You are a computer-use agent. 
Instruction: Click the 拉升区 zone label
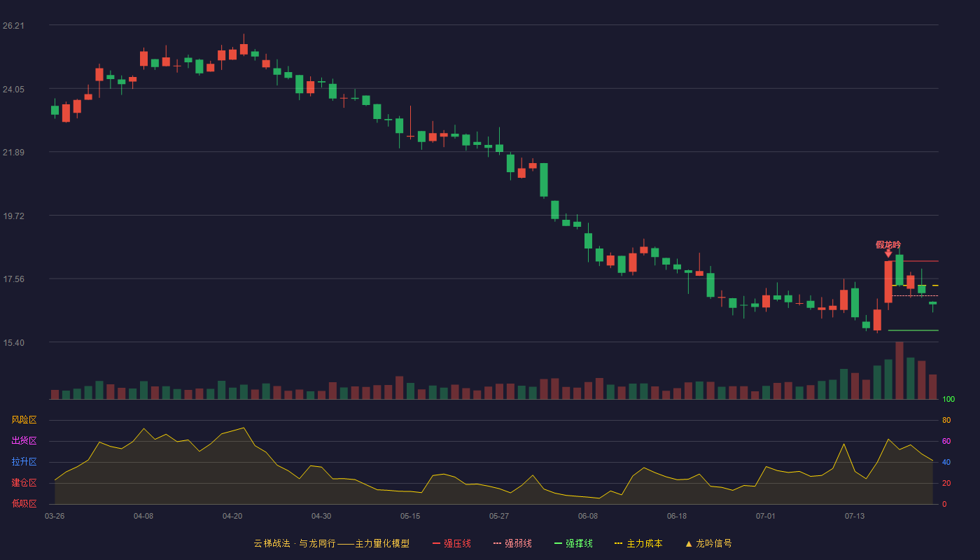24,462
